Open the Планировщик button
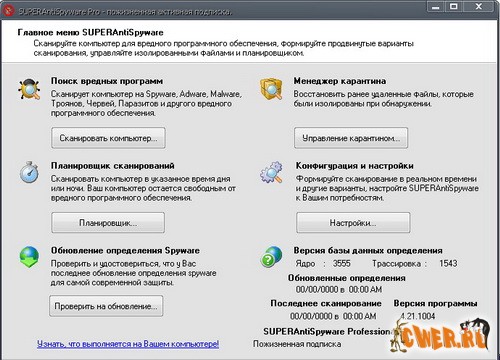 pyautogui.click(x=108, y=223)
